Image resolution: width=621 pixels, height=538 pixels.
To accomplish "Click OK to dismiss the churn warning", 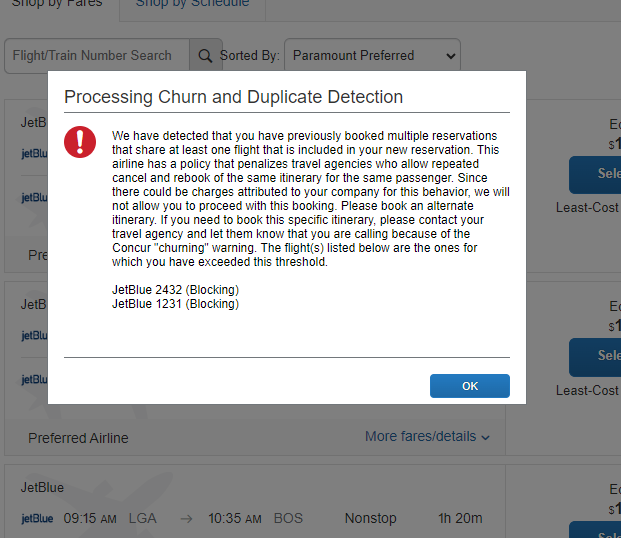I will pyautogui.click(x=470, y=386).
